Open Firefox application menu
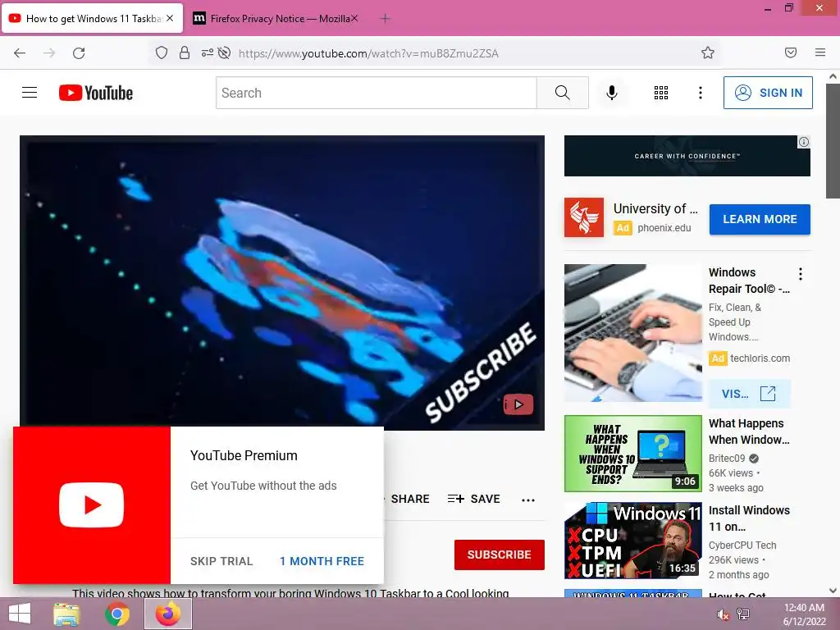Viewport: 840px width, 630px height. [x=820, y=52]
